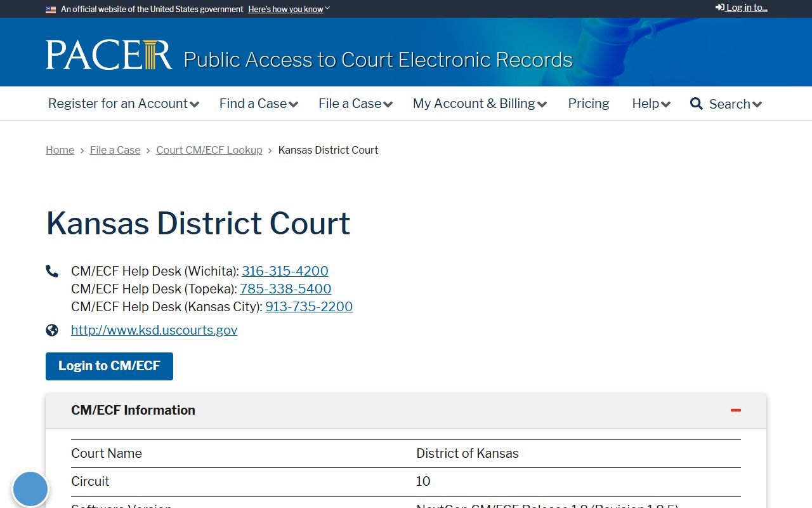Click Court CM/ECF Lookup breadcrumb
Image resolution: width=812 pixels, height=508 pixels.
[x=209, y=150]
